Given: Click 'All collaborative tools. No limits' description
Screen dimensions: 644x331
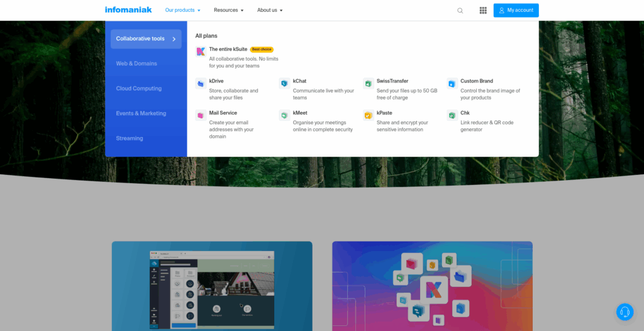Looking at the screenshot, I should (243, 62).
